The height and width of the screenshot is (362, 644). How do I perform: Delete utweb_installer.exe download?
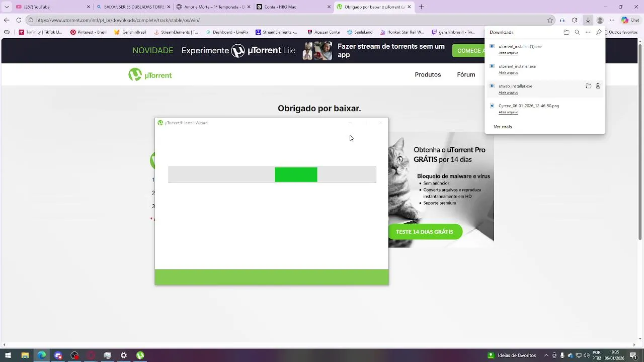point(598,86)
